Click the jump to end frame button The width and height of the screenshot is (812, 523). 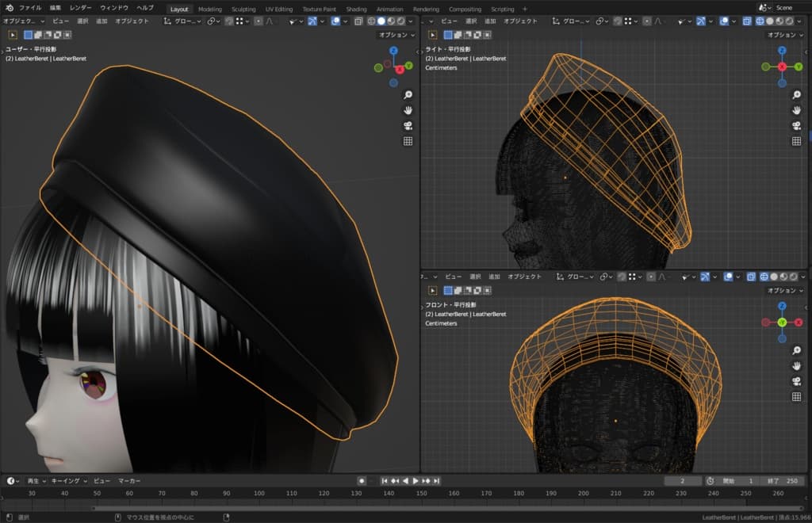436,481
